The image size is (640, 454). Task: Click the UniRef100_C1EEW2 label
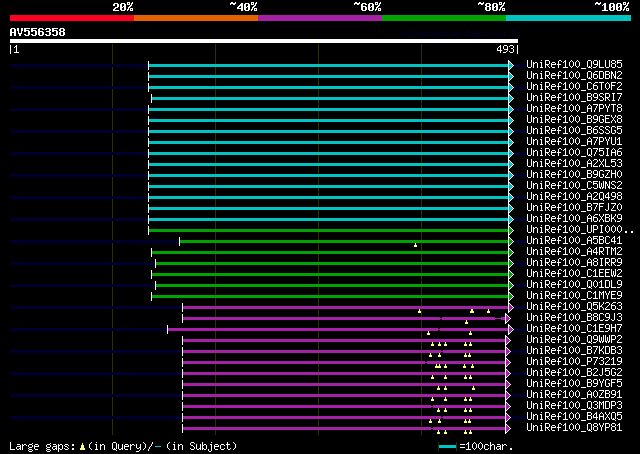(574, 274)
